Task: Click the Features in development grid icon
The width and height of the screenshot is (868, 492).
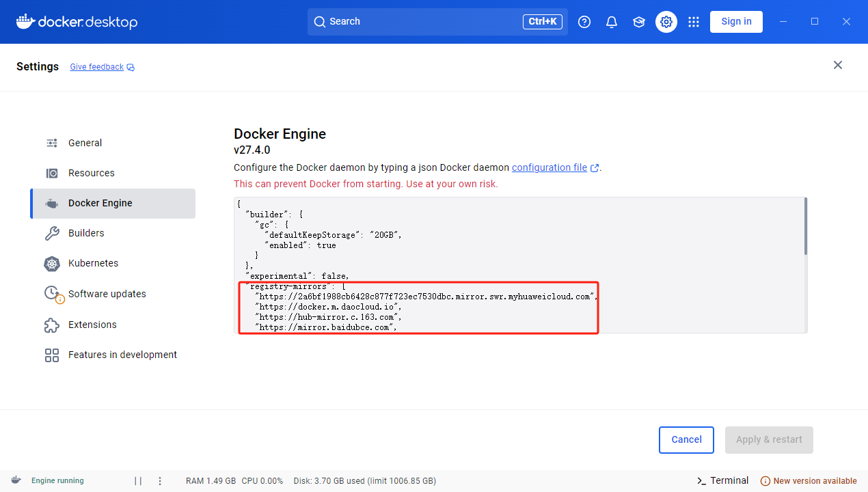Action: tap(52, 355)
